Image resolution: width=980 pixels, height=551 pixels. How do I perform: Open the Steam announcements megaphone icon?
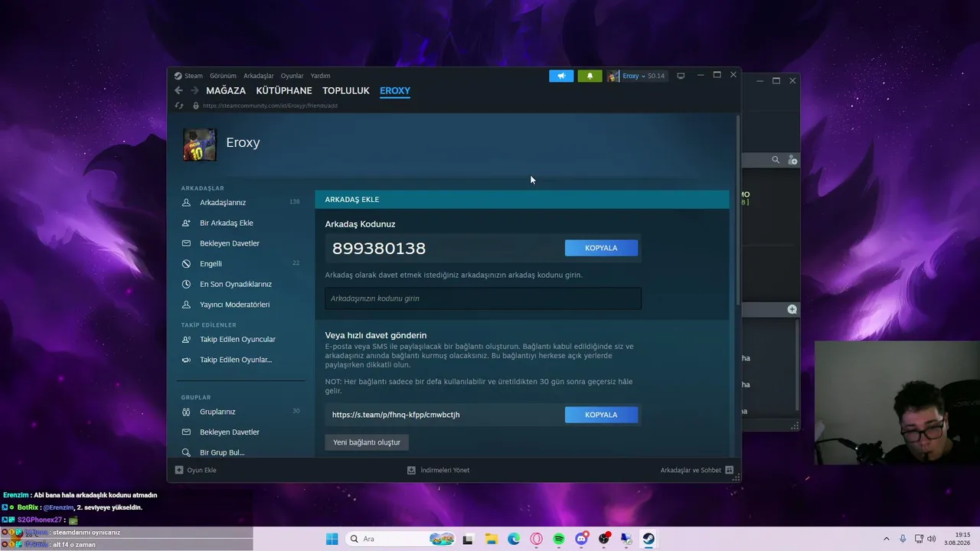(561, 76)
